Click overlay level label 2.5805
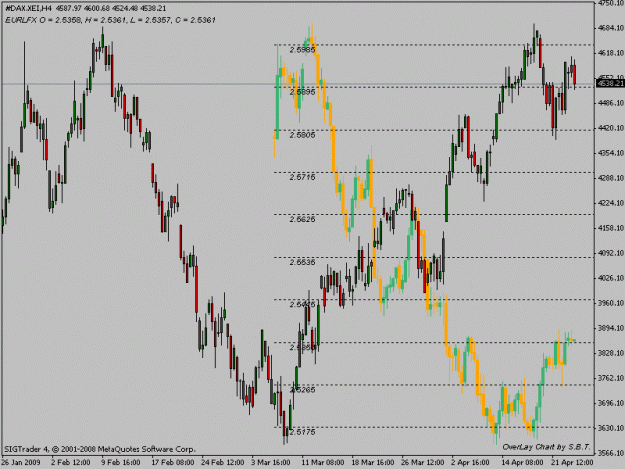Screen dimensions: 625x469 tap(302, 135)
